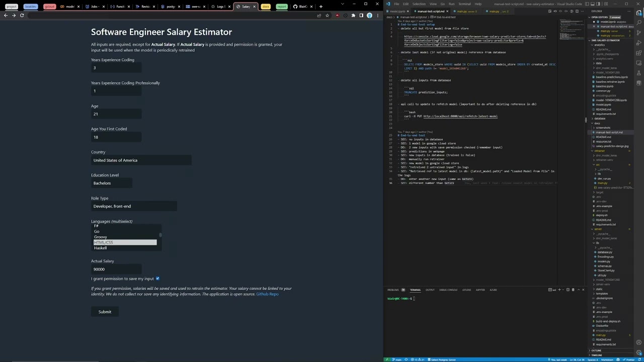Close the terminal panel with X
This screenshot has width=644, height=362.
tap(583, 290)
